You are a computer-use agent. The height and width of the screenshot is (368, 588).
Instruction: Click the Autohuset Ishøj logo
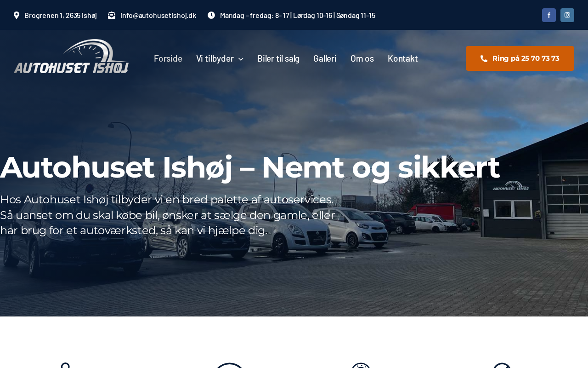pos(71,57)
